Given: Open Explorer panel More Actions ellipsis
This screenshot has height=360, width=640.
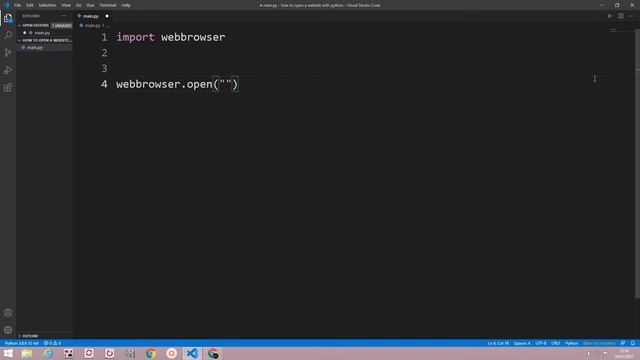Looking at the screenshot, I should [64, 16].
